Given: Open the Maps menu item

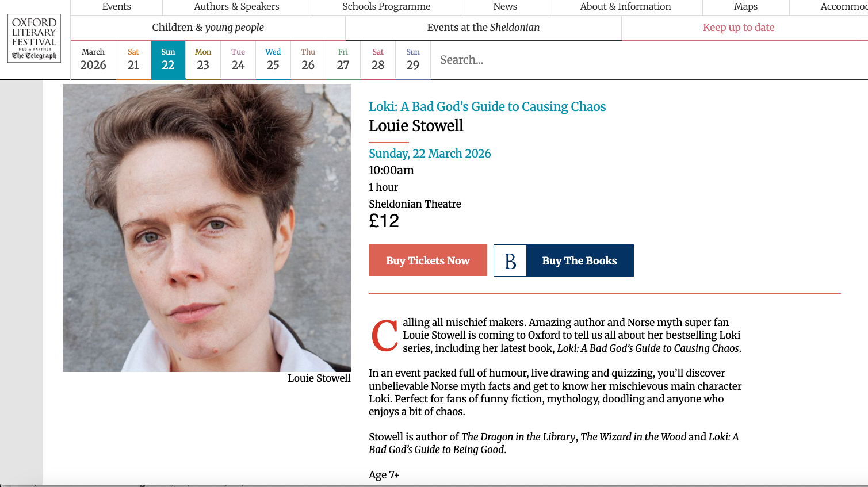Looking at the screenshot, I should 745,7.
